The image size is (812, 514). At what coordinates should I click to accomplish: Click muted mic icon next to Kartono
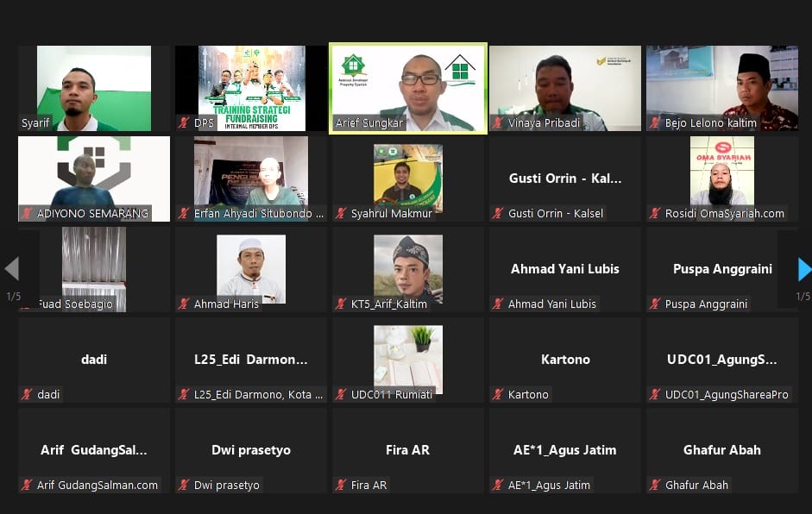point(498,394)
